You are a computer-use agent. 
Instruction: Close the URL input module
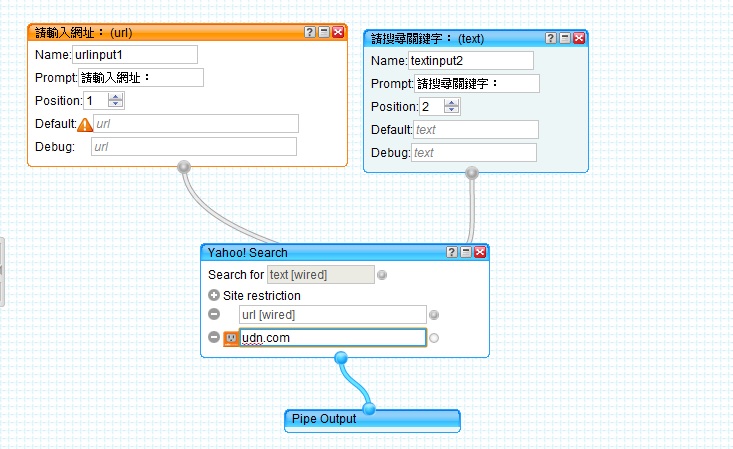pyautogui.click(x=338, y=32)
